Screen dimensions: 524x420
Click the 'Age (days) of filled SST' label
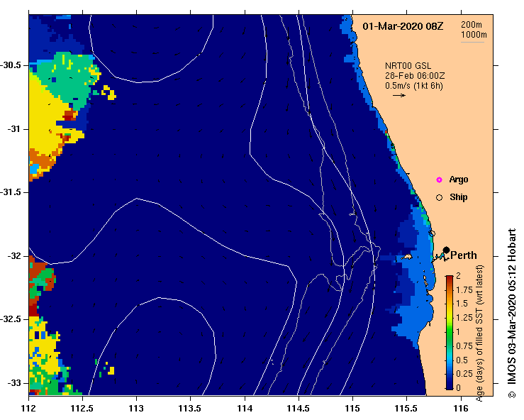coord(479,333)
